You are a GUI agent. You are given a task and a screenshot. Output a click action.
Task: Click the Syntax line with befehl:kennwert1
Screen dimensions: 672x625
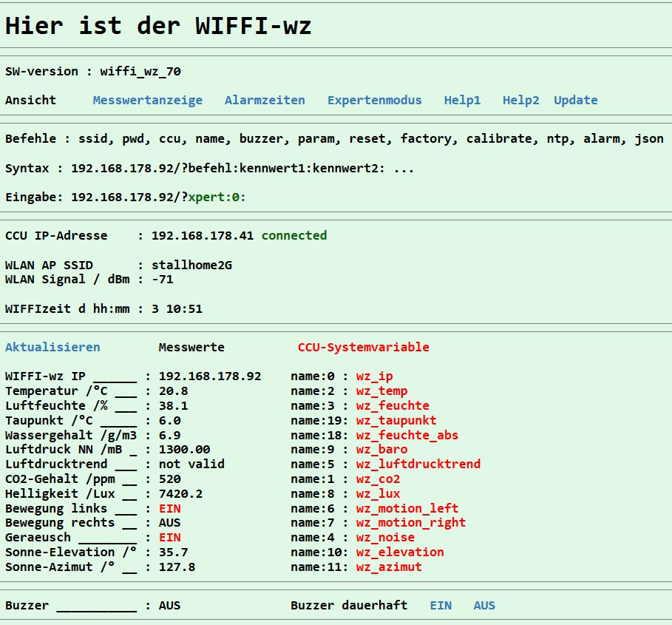(209, 168)
